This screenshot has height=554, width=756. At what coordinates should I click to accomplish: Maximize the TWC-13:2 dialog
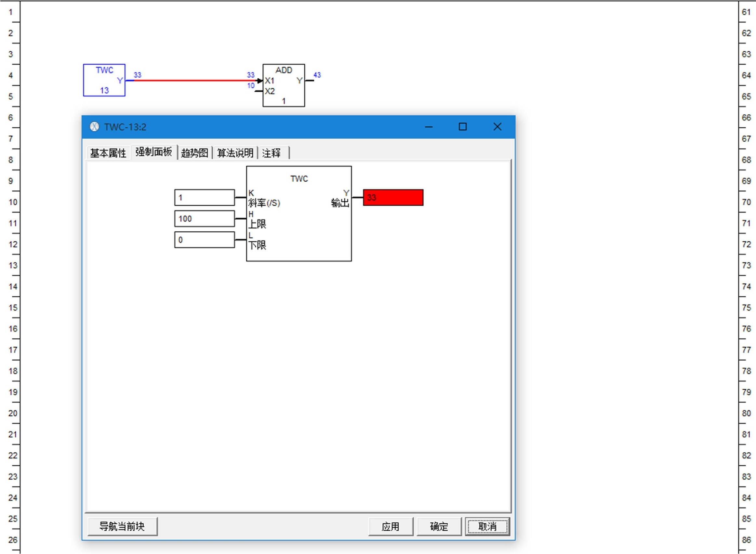coord(463,127)
